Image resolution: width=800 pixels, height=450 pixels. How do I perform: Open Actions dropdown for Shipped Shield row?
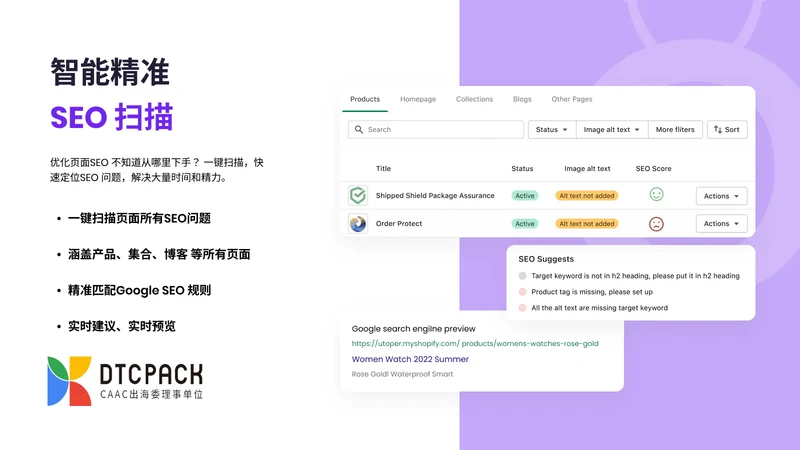coord(721,196)
